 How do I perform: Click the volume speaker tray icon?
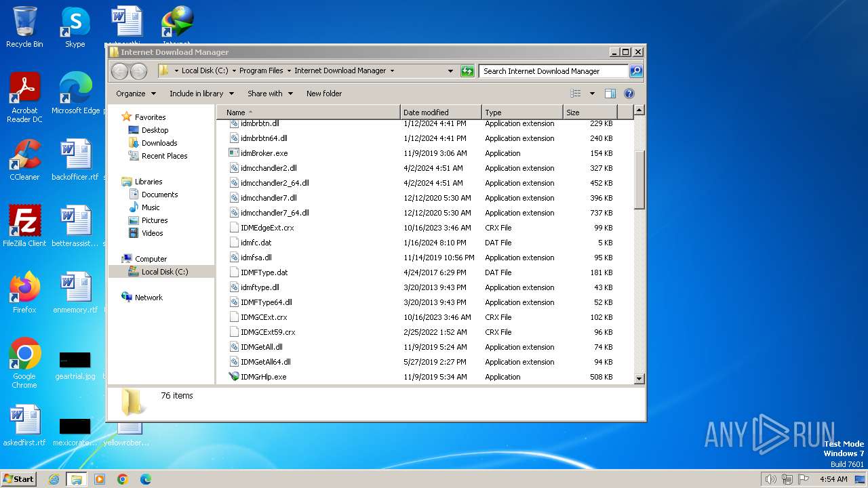770,479
